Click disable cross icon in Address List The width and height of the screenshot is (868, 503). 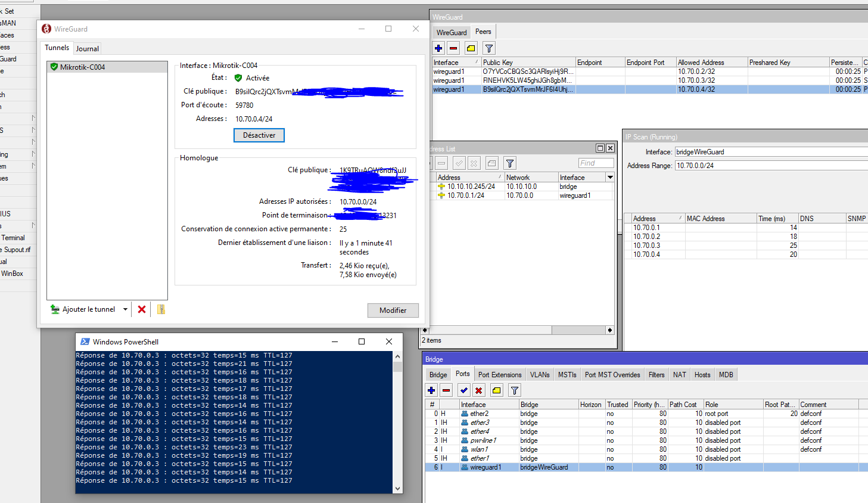tap(474, 163)
